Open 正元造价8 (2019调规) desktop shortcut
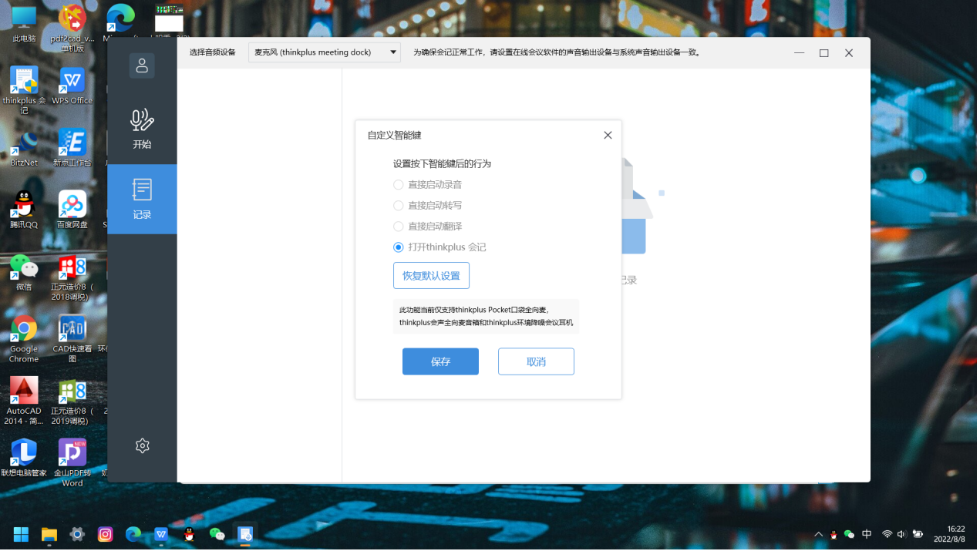 (x=72, y=401)
